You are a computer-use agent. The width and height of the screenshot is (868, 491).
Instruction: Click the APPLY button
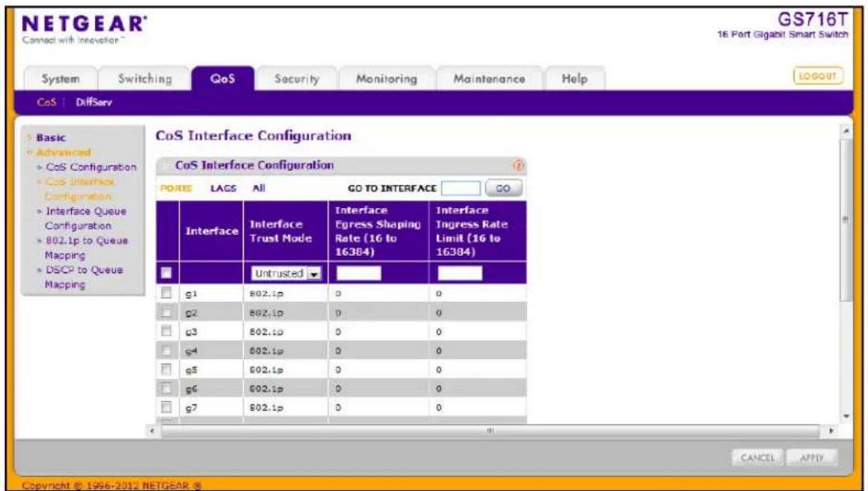coord(812,458)
